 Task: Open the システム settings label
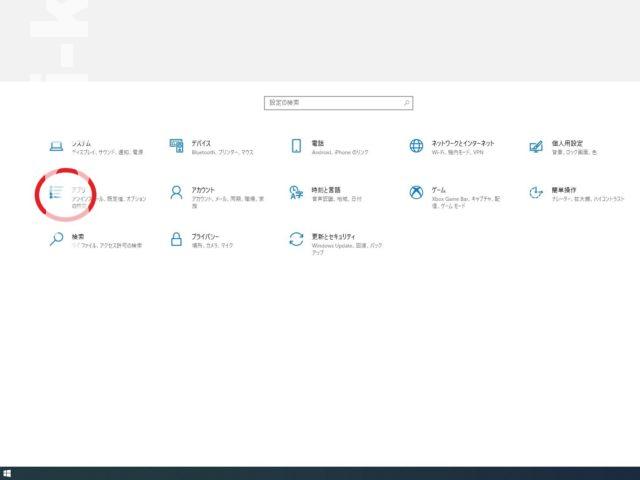click(83, 142)
